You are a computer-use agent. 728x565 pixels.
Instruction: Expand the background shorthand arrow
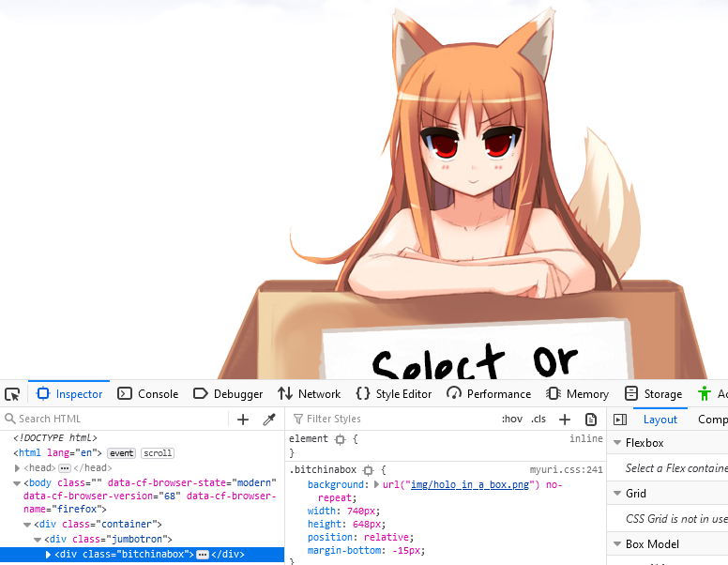[376, 484]
